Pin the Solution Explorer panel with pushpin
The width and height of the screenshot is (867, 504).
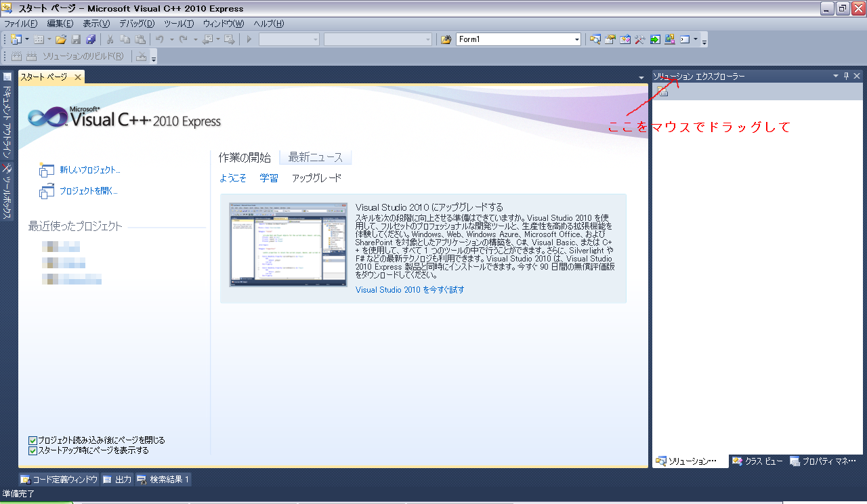(x=846, y=76)
